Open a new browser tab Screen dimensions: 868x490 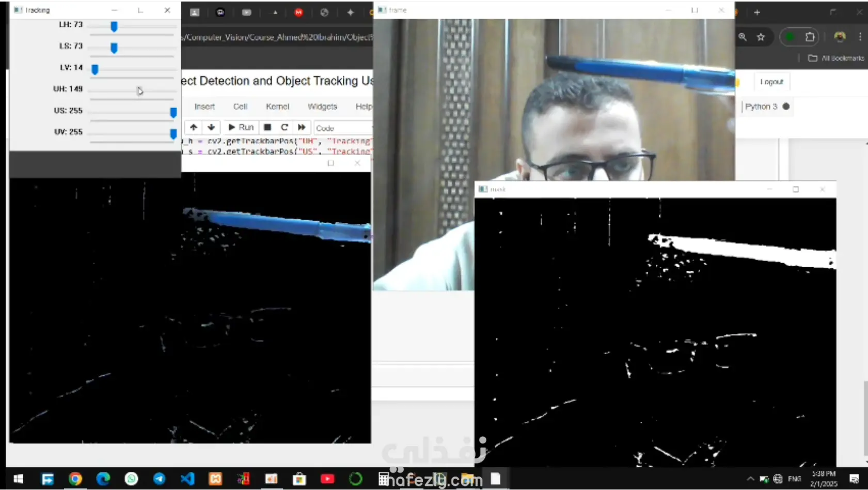pyautogui.click(x=757, y=12)
